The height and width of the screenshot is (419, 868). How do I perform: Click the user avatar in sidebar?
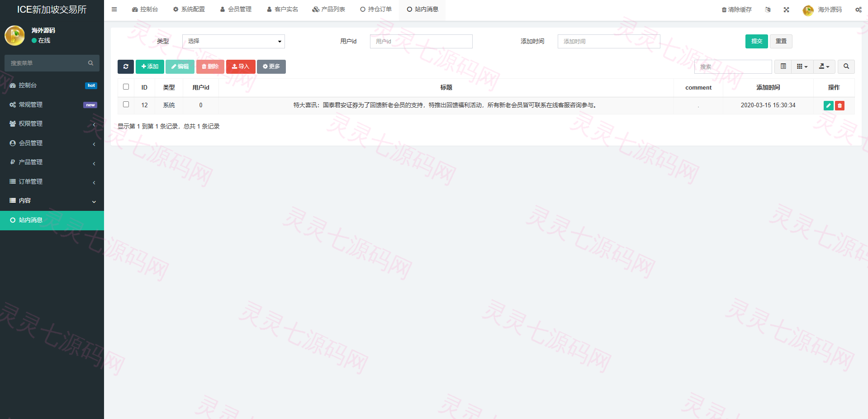[14, 35]
